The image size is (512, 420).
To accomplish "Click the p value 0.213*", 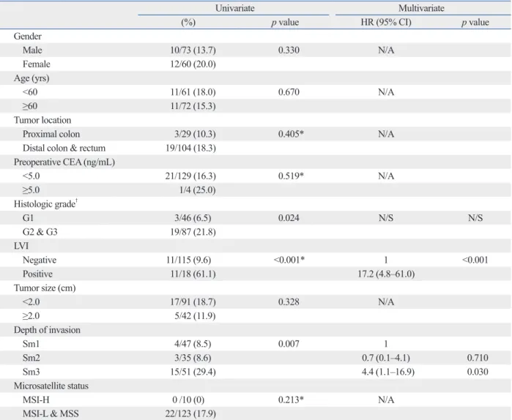I will [x=291, y=400].
